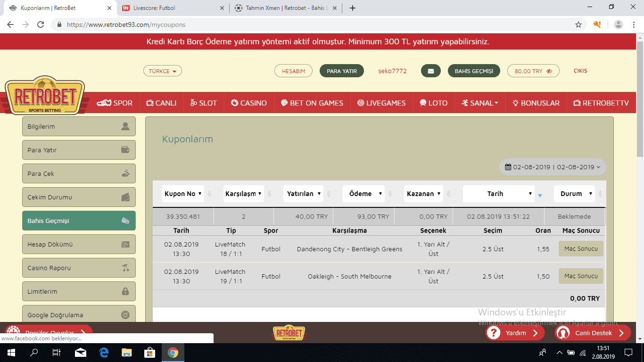Open File Explorer from the taskbar
The height and width of the screenshot is (362, 644).
coord(127,352)
